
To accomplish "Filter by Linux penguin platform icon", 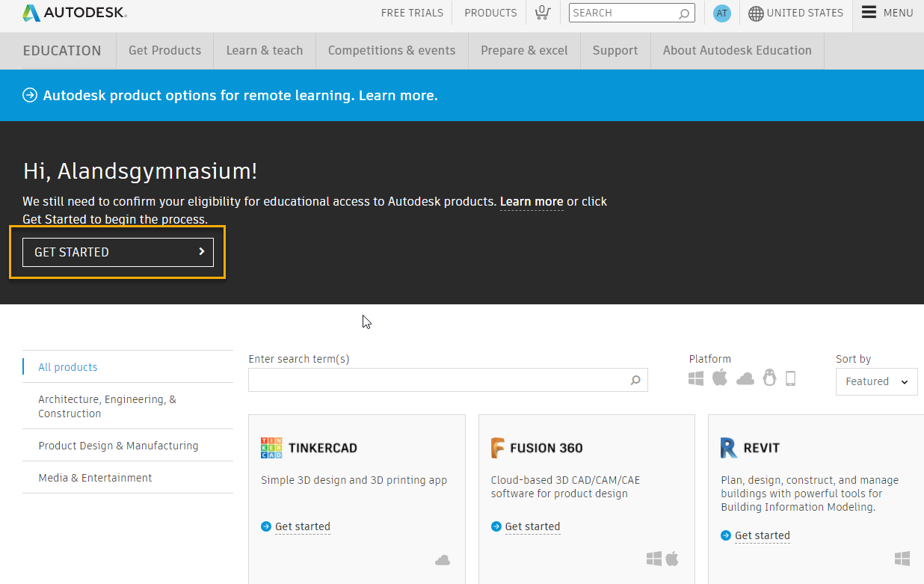I will click(x=769, y=378).
